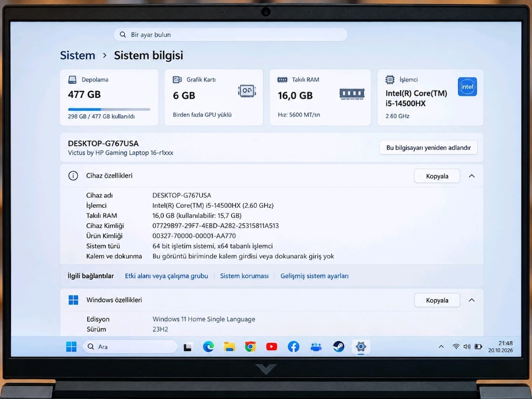The width and height of the screenshot is (532, 399).
Task: Click the magnifier icon in settings search
Action: [123, 35]
